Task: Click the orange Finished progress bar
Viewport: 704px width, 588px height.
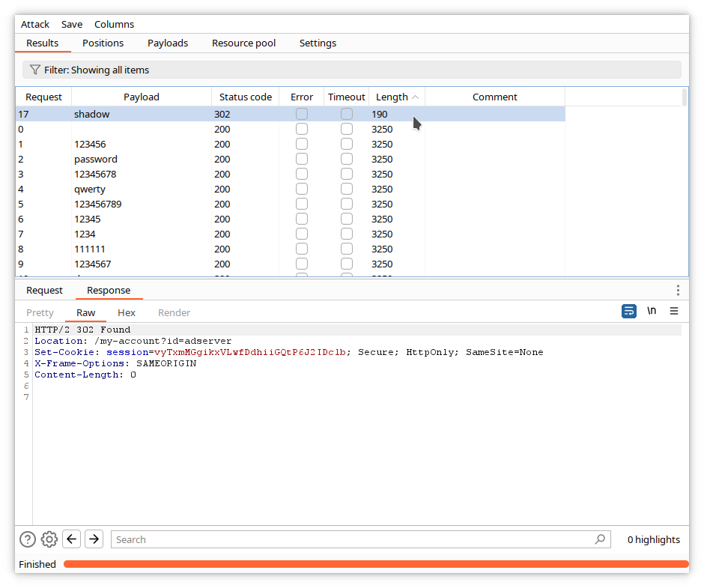Action: point(374,564)
